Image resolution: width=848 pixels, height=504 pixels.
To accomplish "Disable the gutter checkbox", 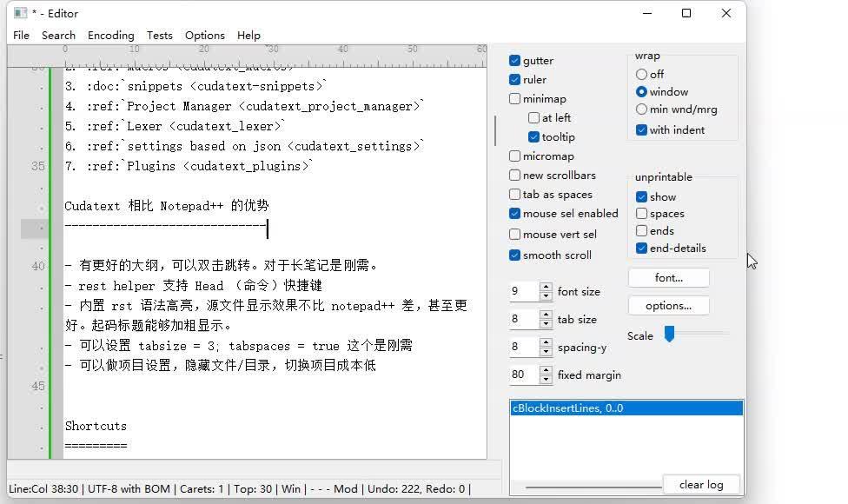I will (x=515, y=60).
